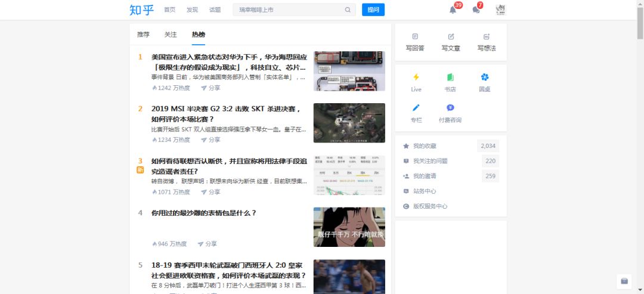
Task: Click the 2,034 count beside 我的收藏
Action: [488, 146]
